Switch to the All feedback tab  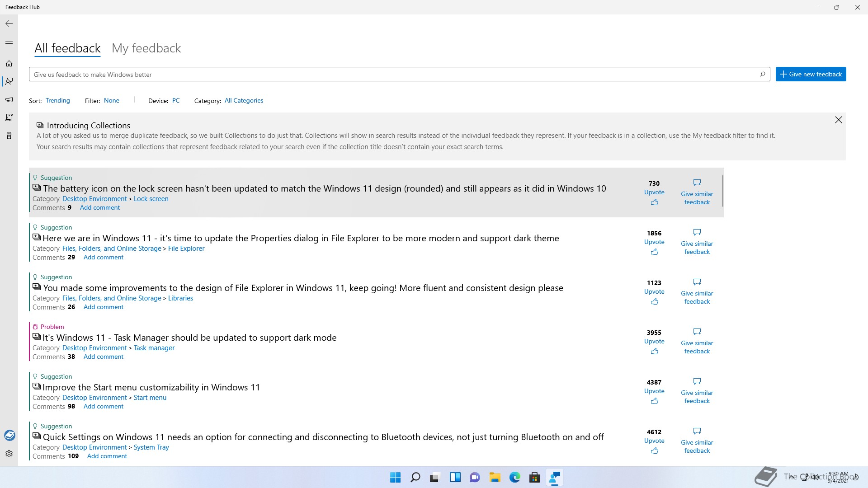point(67,48)
